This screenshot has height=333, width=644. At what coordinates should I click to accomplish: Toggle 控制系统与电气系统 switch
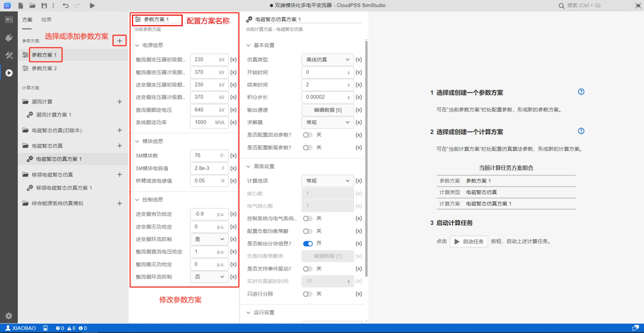point(308,218)
